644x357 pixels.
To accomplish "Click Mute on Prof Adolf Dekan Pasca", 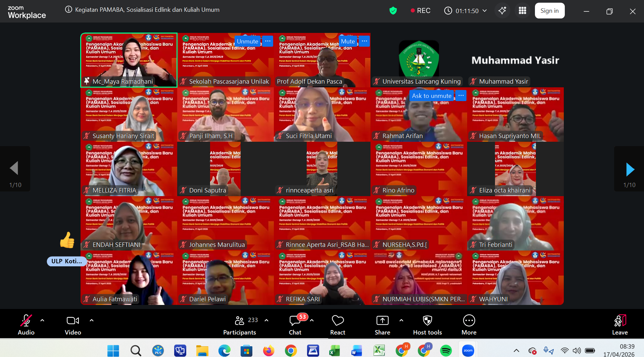I will [x=348, y=41].
